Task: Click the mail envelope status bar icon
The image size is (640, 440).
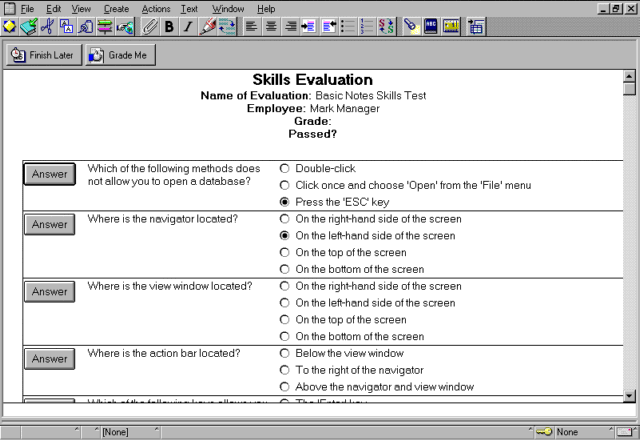Action: point(624,431)
